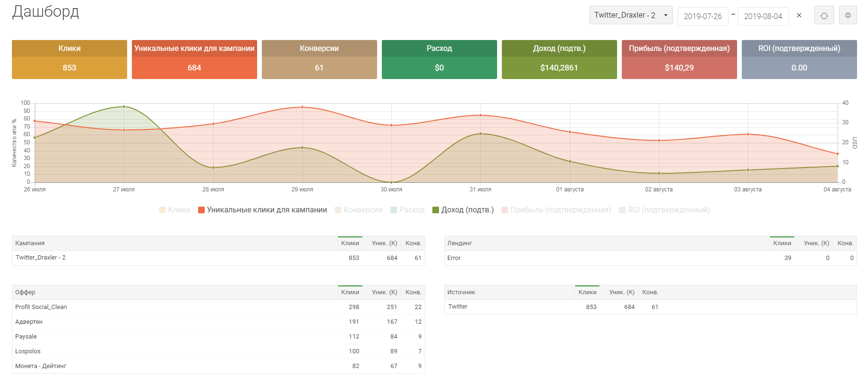The width and height of the screenshot is (868, 389).
Task: Select the Twitter_Draxler - 2 campaign row
Action: click(40, 258)
